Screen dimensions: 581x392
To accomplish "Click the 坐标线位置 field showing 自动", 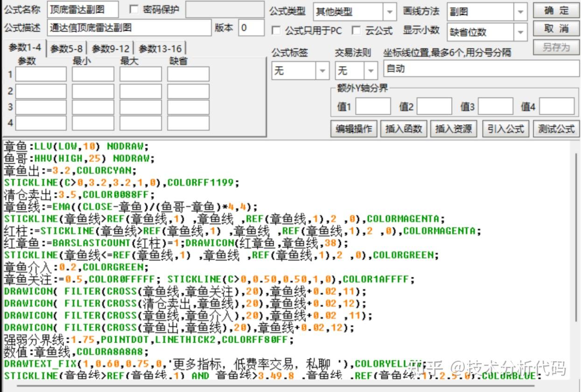I will point(481,69).
